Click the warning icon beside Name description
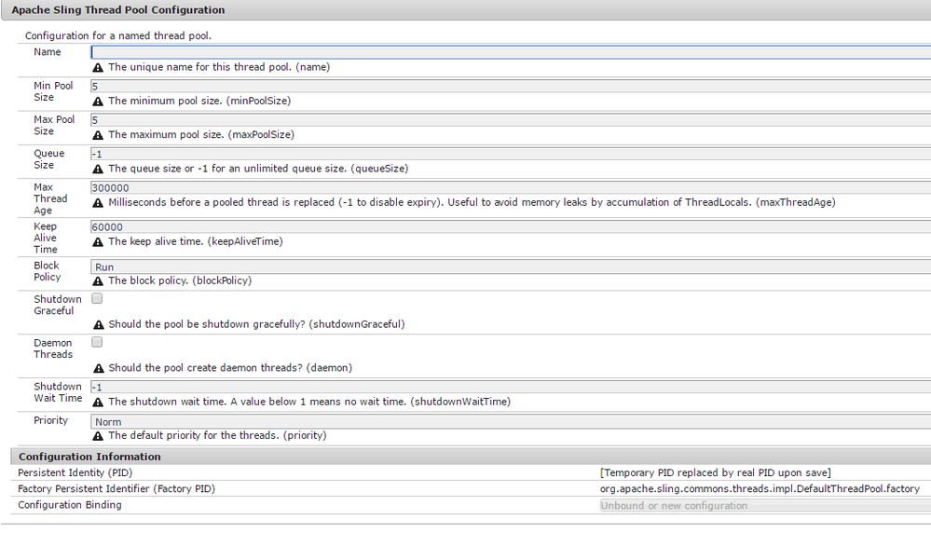931x560 pixels. [98, 68]
